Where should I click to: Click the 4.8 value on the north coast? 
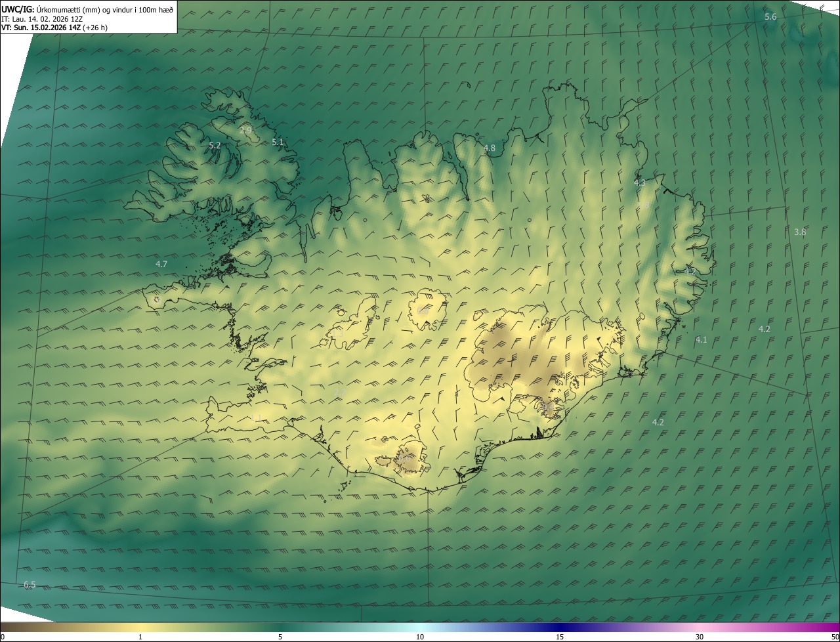coord(490,148)
